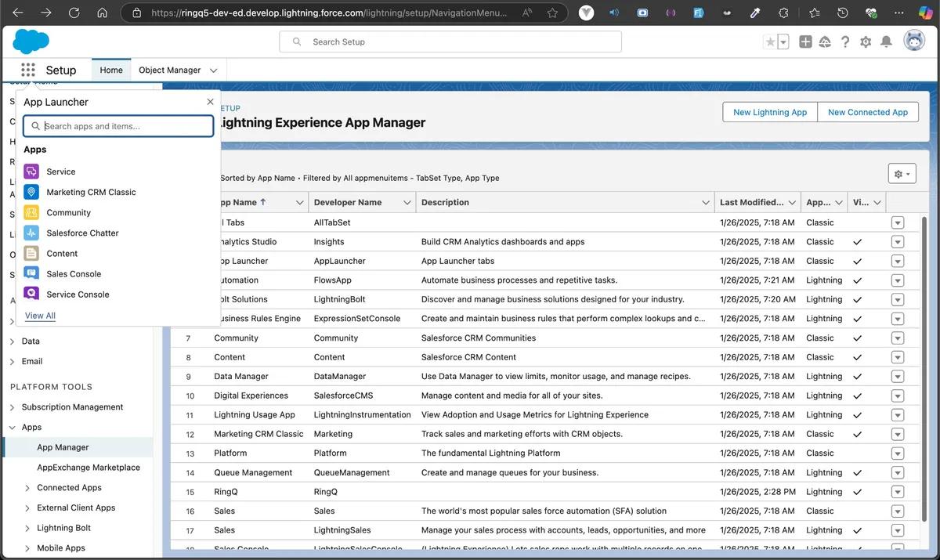Open the App Name column menu chevron
The width and height of the screenshot is (940, 560).
pyautogui.click(x=299, y=203)
